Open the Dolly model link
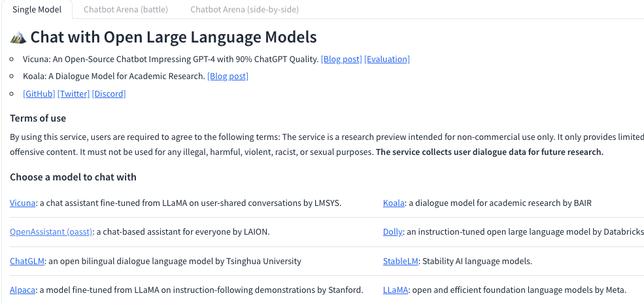Screen dimensions: 644x304 pyautogui.click(x=392, y=232)
